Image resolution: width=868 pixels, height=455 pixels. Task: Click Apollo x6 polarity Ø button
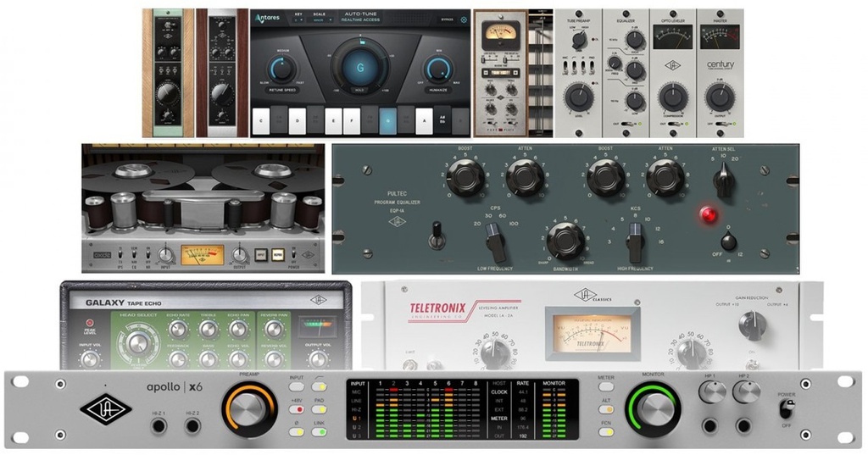coord(296,432)
